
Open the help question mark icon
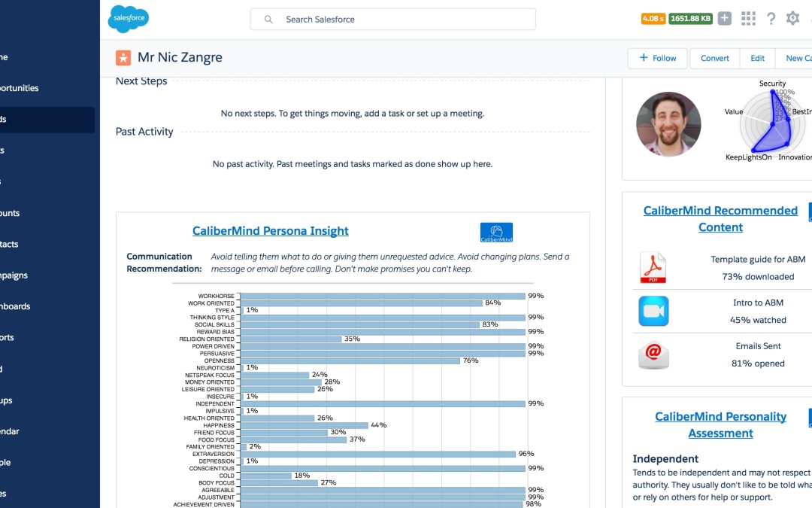[771, 19]
